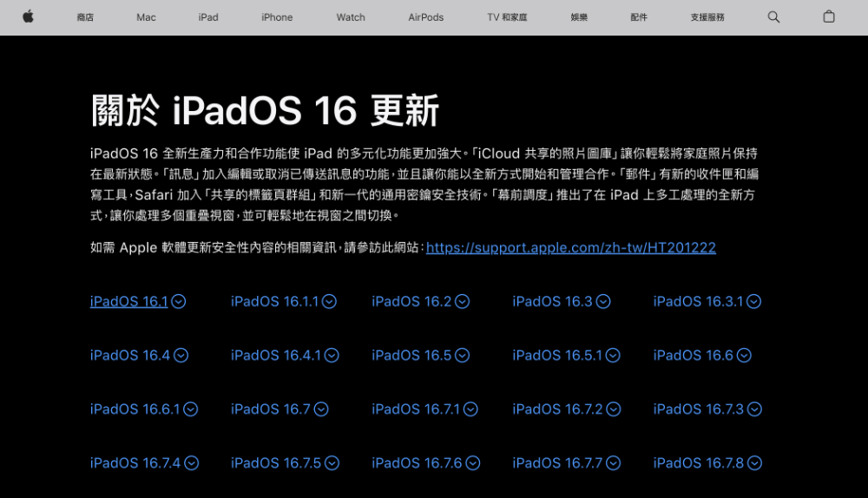Open the 配件 menu item
Screen dimensions: 868x498
click(639, 17)
